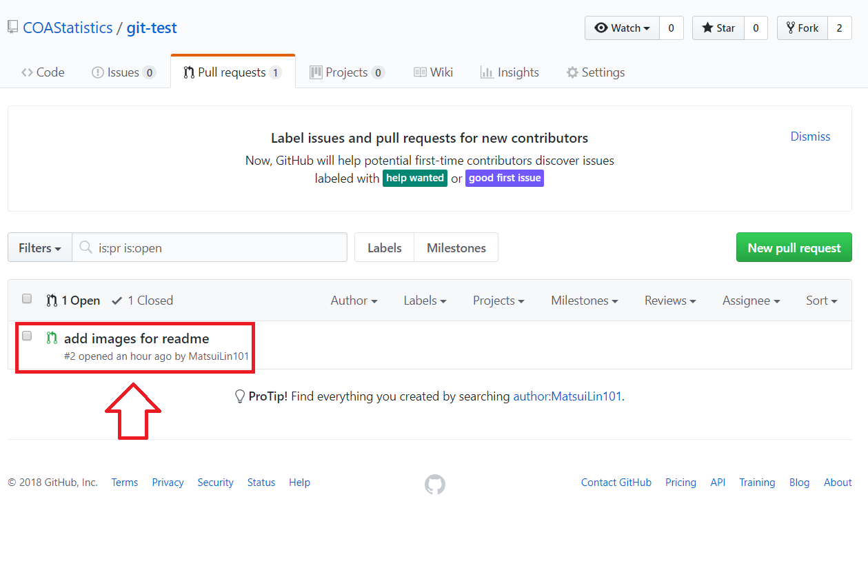This screenshot has width=868, height=588.
Task: Expand the Projects filter dropdown
Action: 498,301
